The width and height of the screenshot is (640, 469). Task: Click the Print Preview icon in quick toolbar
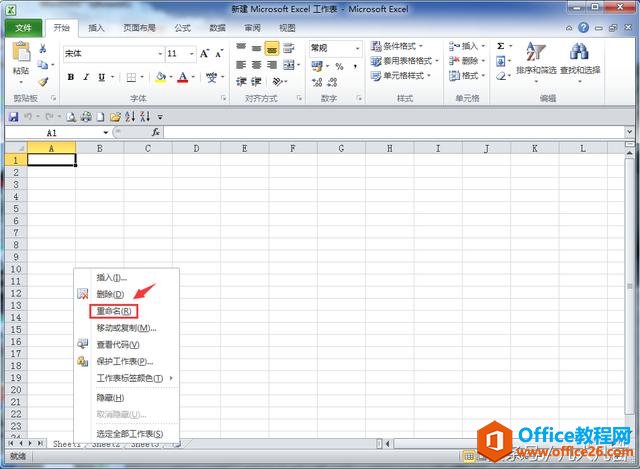pos(71,117)
